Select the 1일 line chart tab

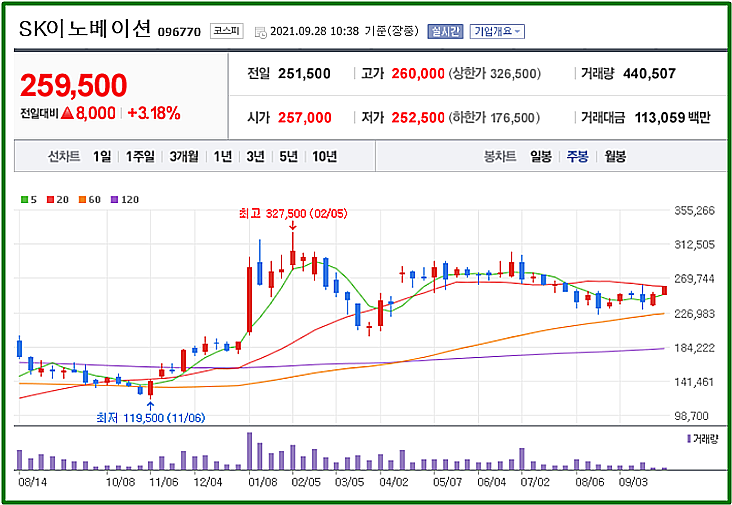(102, 156)
